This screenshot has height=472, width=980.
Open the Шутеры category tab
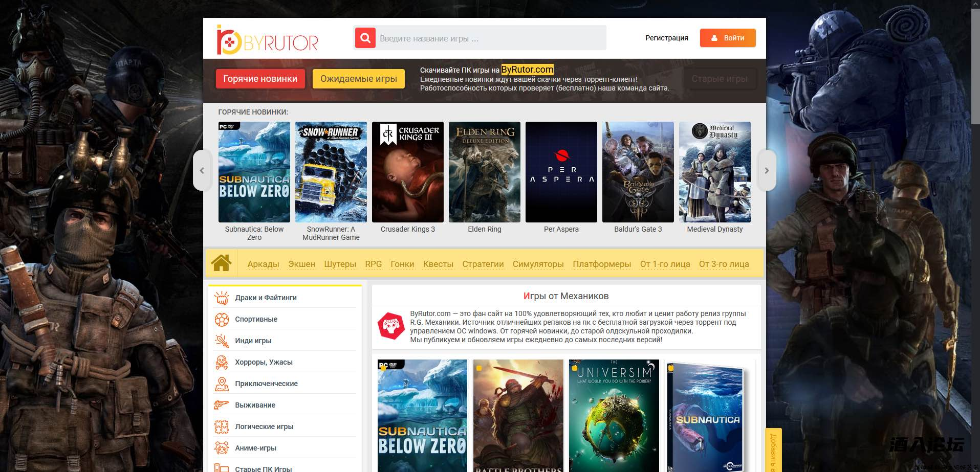coord(340,264)
